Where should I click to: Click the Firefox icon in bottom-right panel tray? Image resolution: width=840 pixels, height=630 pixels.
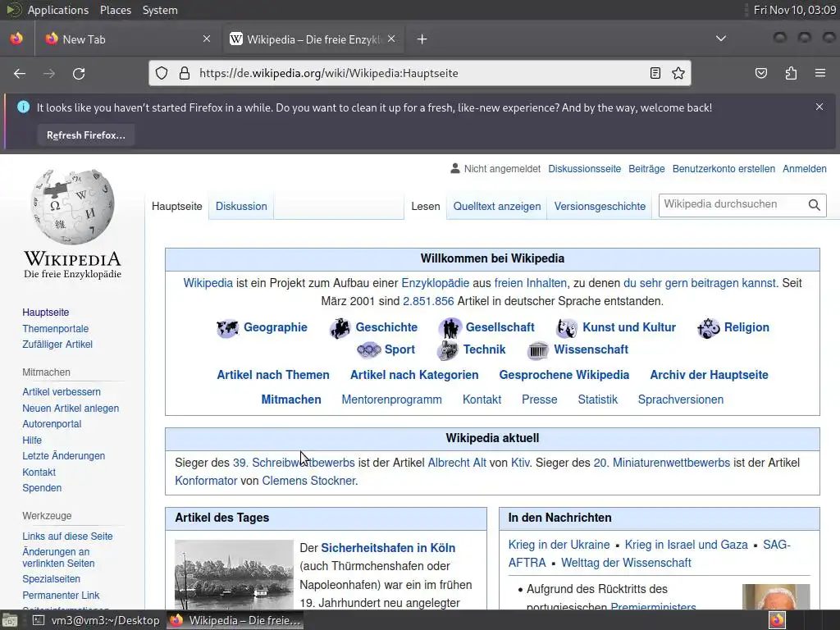pos(778,620)
